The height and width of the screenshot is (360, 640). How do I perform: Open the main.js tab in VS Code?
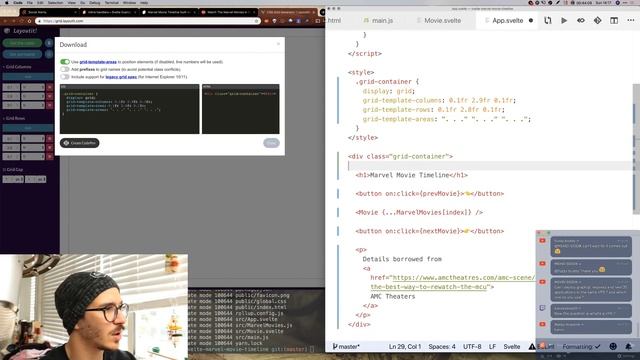coord(378,20)
